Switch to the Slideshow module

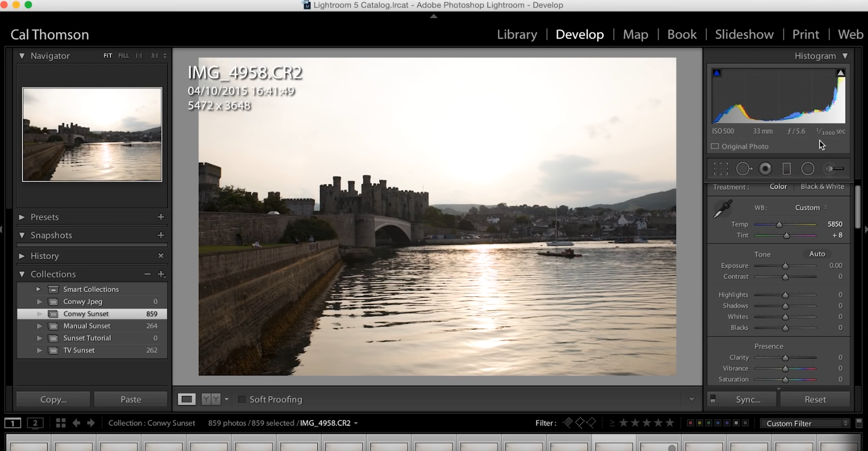(744, 34)
